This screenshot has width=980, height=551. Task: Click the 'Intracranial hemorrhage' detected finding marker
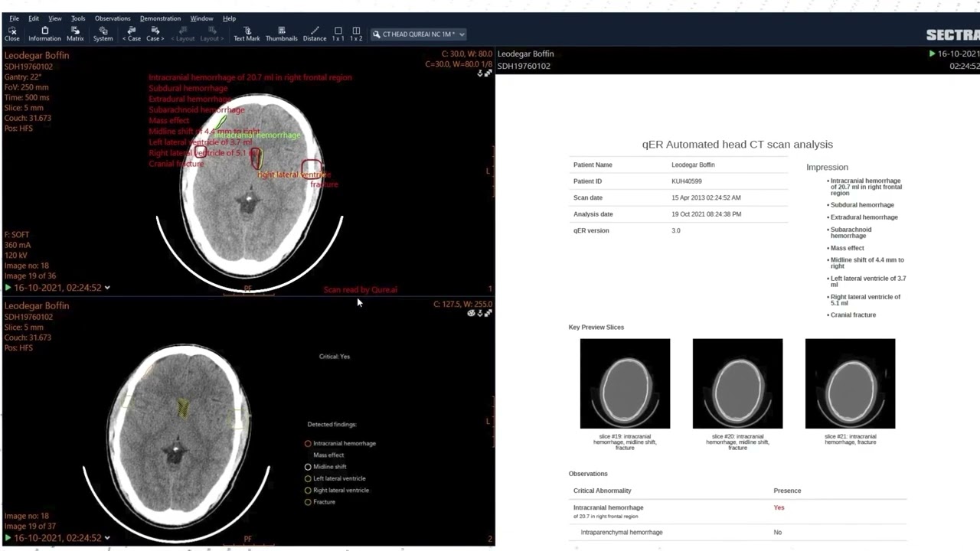[x=308, y=443]
